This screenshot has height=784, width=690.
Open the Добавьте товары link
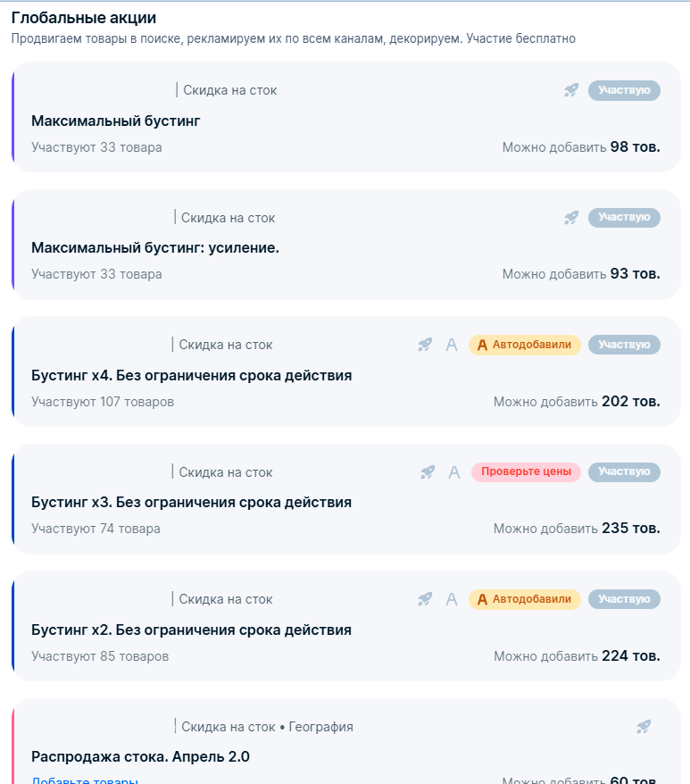click(85, 780)
